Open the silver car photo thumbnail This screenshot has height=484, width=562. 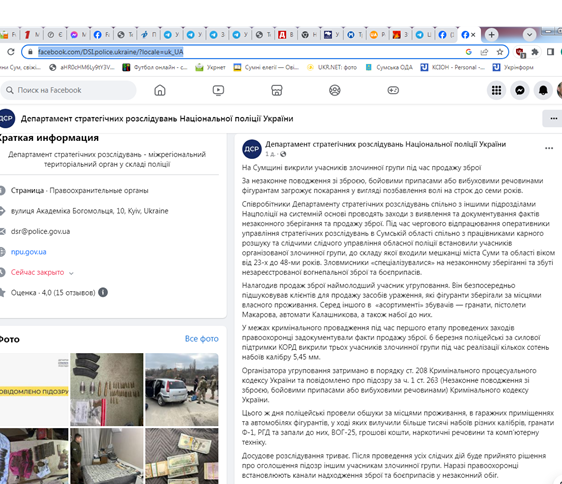(x=182, y=389)
